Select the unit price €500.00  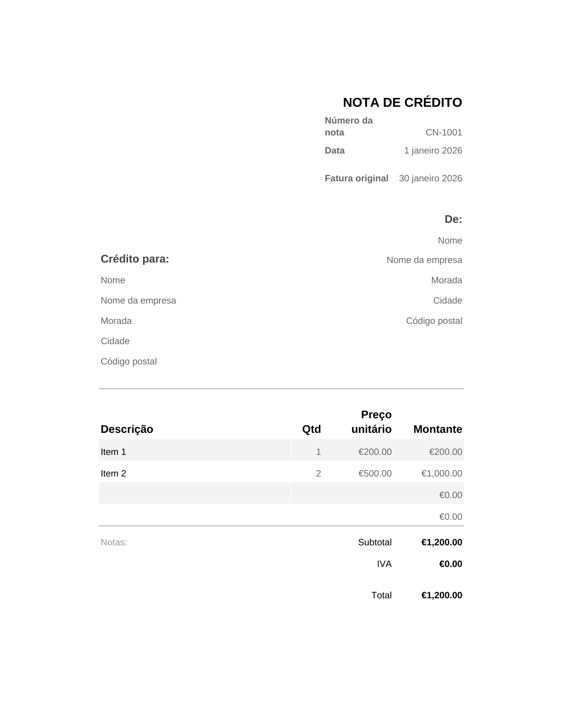pyautogui.click(x=375, y=473)
